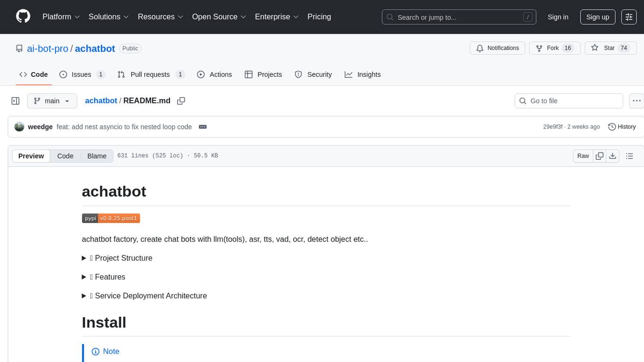Image resolution: width=644 pixels, height=362 pixels.
Task: Open the Platform menu
Action: click(61, 17)
